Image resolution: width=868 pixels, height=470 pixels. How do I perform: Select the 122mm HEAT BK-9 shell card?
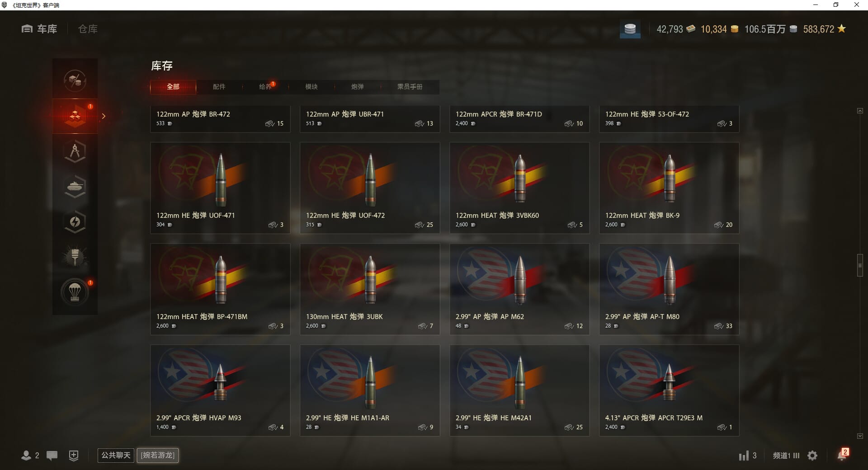click(x=669, y=188)
